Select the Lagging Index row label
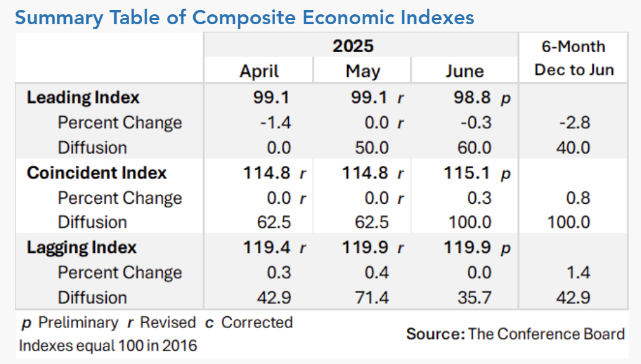Image resolution: width=641 pixels, height=364 pixels. [x=81, y=247]
